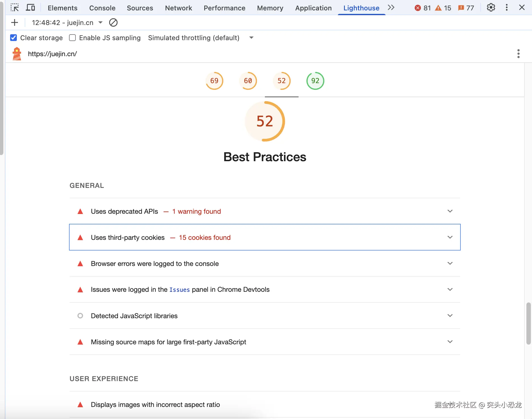Open the Simulated throttling dropdown

[x=201, y=38]
